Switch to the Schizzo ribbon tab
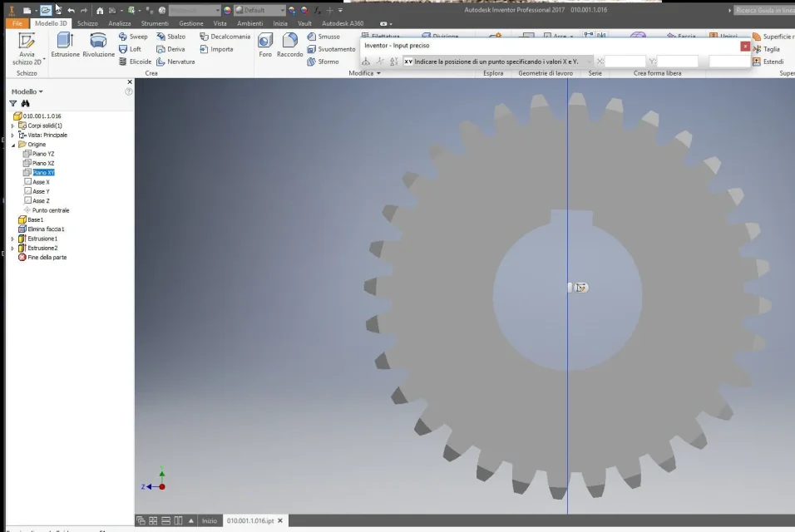This screenshot has width=795, height=532. pyautogui.click(x=87, y=23)
